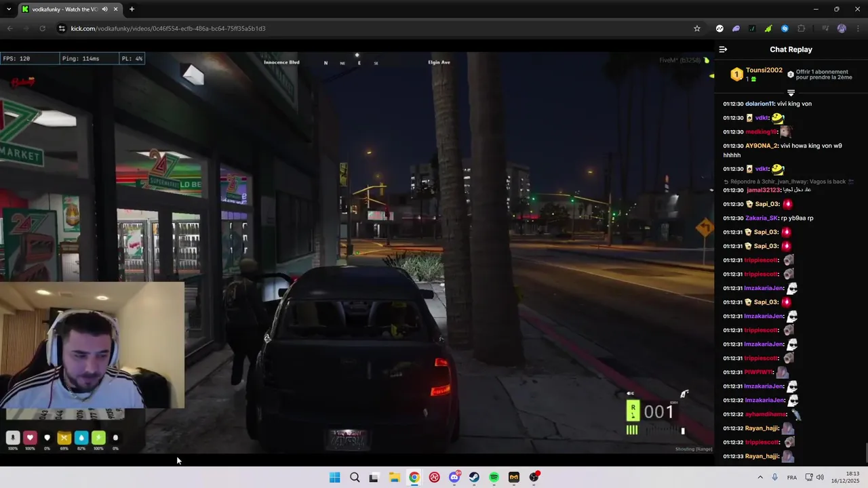Collapse the Chat Replay panel icon

coord(723,49)
